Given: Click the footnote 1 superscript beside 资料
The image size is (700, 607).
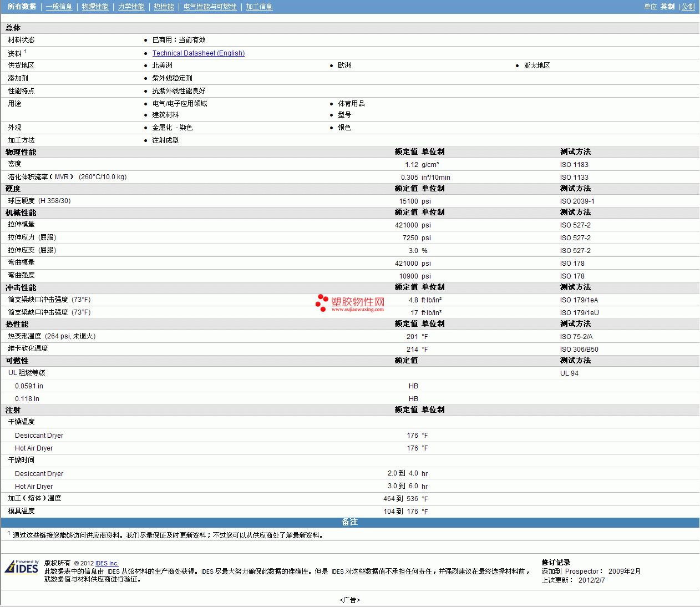Looking at the screenshot, I should pyautogui.click(x=25, y=52).
